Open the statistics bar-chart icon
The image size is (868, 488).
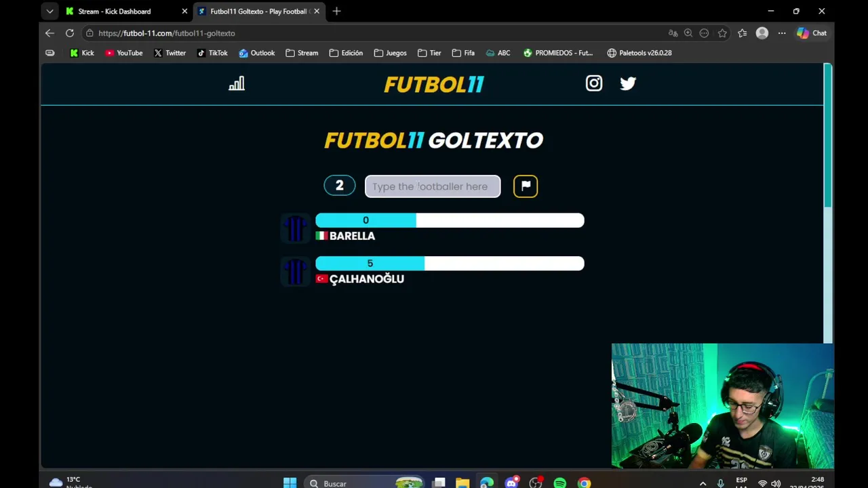point(237,83)
